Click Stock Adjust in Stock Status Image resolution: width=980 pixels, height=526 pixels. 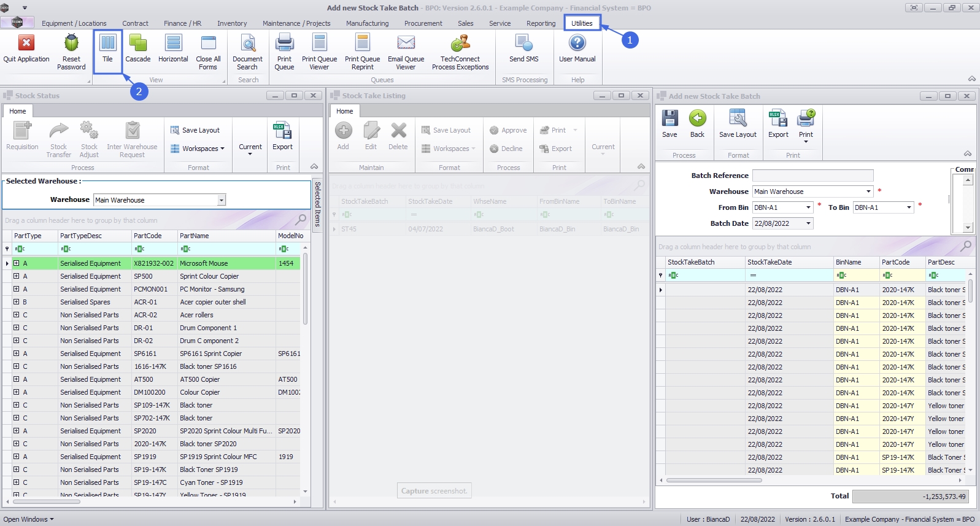[x=89, y=140]
